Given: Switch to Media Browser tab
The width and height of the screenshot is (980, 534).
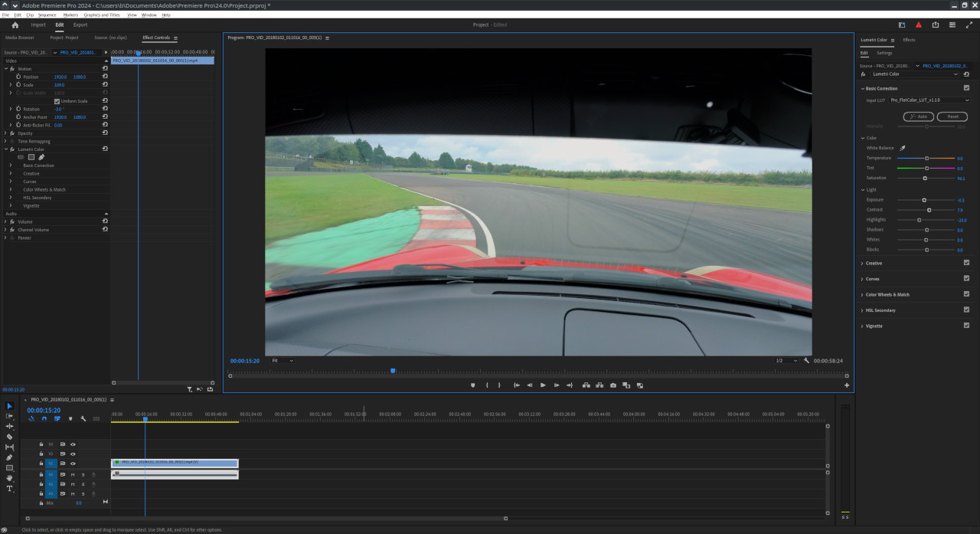Looking at the screenshot, I should click(20, 38).
